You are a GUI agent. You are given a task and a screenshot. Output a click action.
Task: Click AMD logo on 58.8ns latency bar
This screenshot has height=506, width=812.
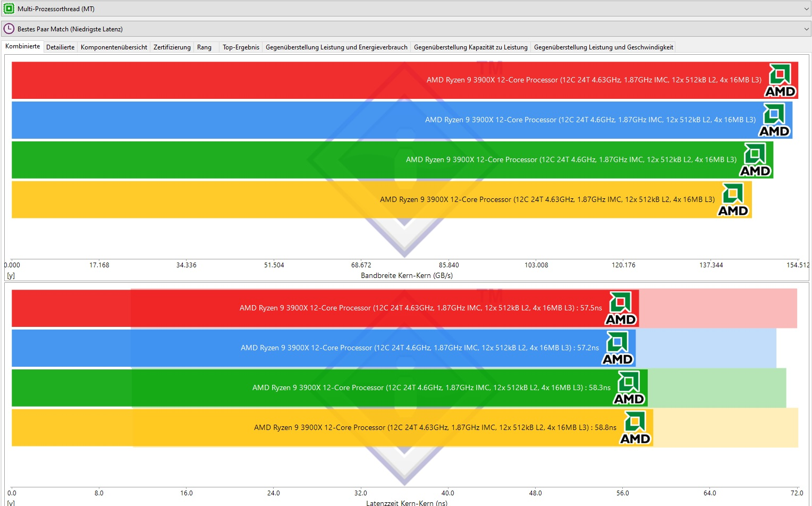[635, 428]
